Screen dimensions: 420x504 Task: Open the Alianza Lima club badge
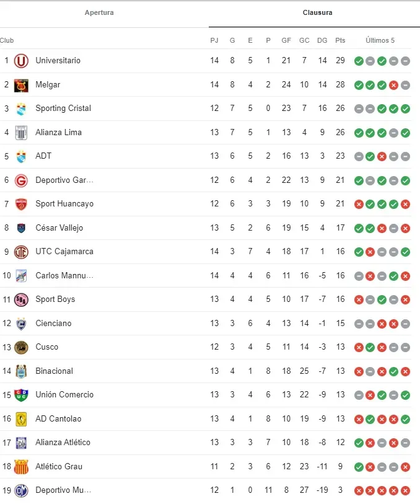[22, 132]
